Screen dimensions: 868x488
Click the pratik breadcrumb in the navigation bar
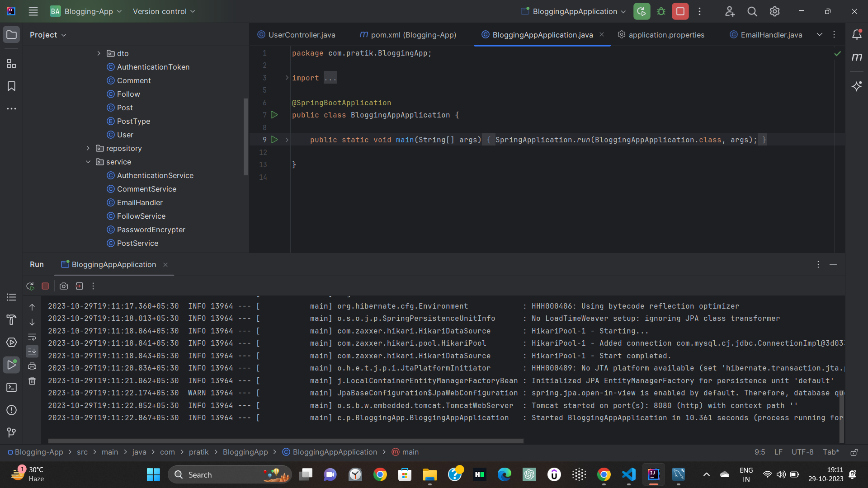tap(198, 452)
